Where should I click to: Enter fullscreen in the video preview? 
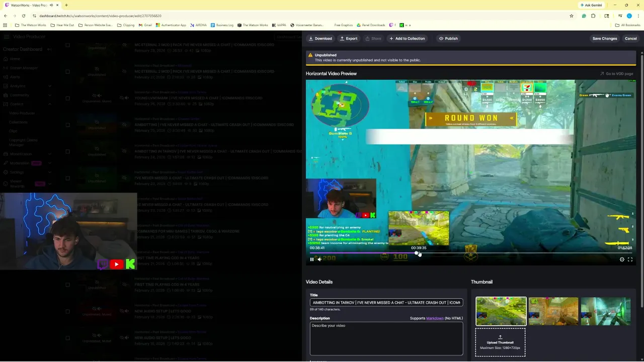coord(630,259)
